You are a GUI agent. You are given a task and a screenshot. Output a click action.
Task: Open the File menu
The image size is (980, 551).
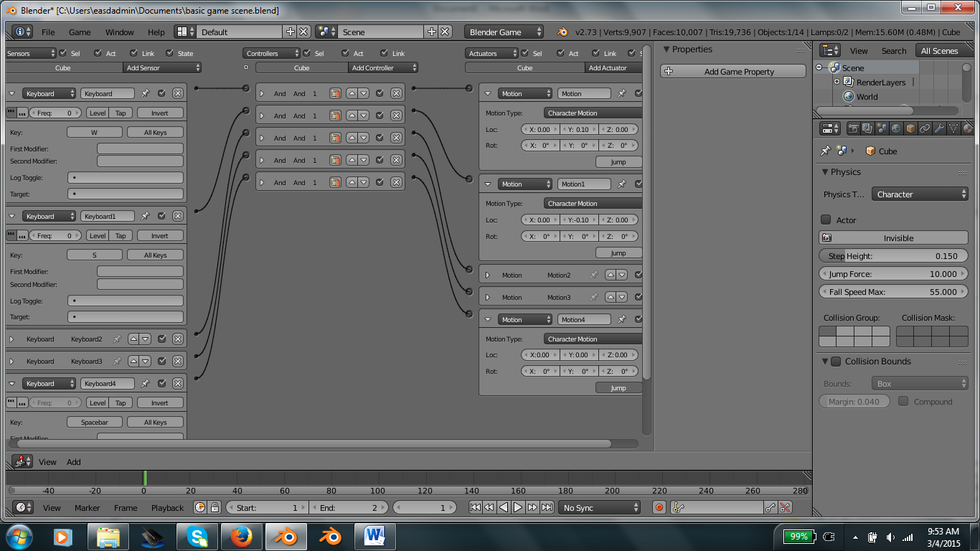tap(48, 32)
